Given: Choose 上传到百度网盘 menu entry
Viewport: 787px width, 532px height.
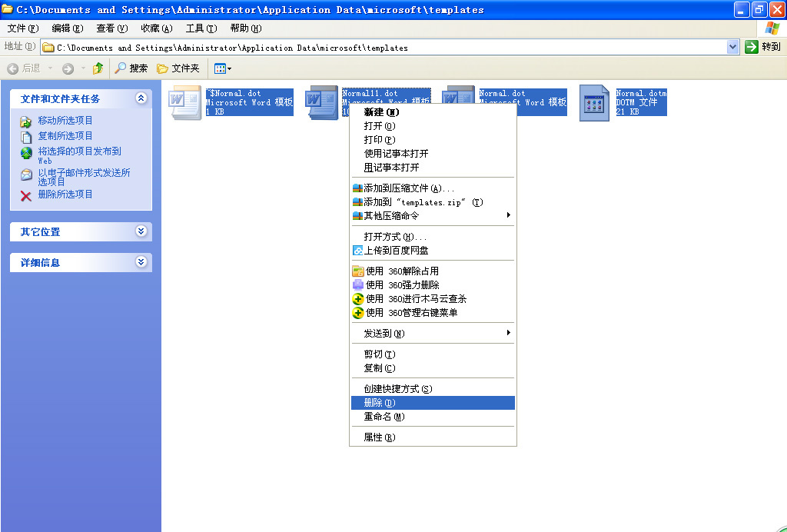Looking at the screenshot, I should tap(433, 251).
